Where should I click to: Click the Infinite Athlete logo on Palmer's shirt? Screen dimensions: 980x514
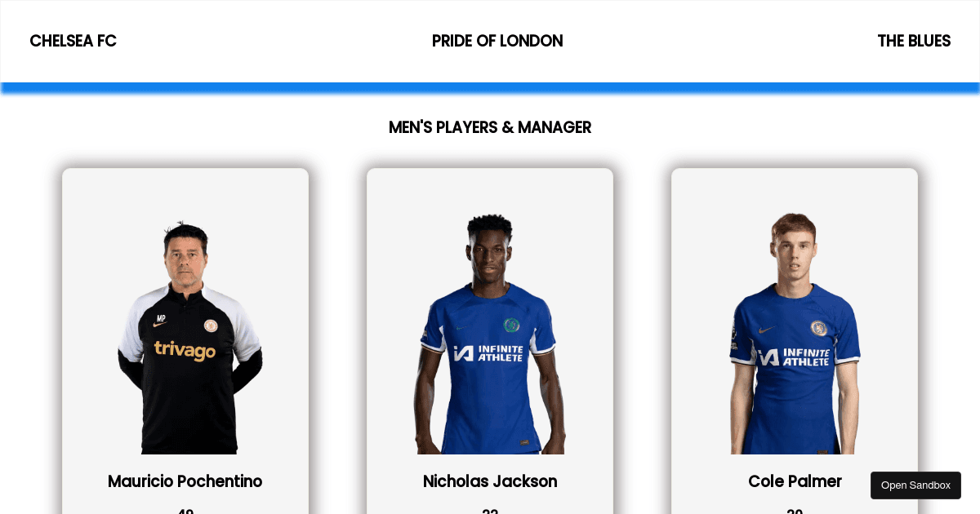click(794, 357)
